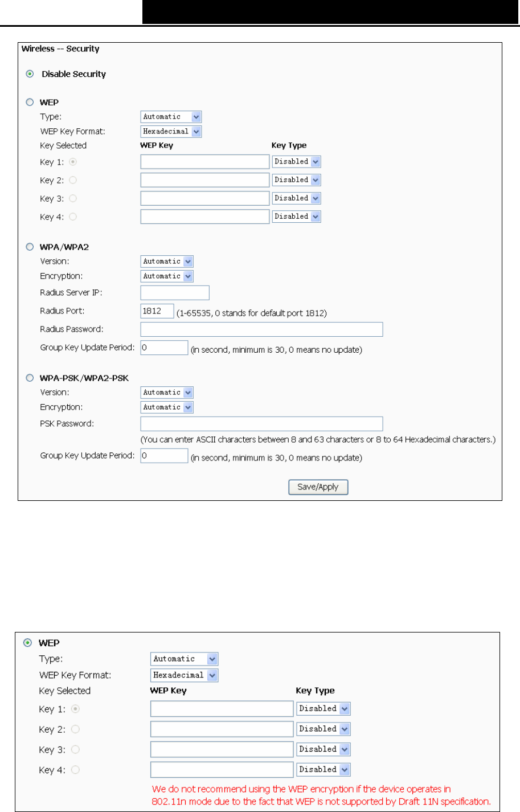Open Key 4 Key Type dropdown in lower panel
This screenshot has width=520, height=812.
coord(324,770)
